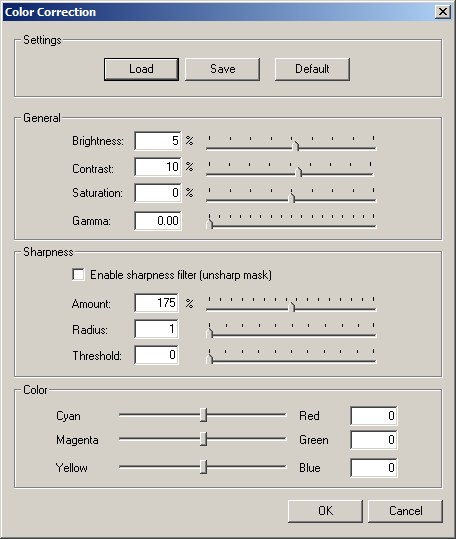Click the Radius value field
456x539 pixels.
[156, 329]
